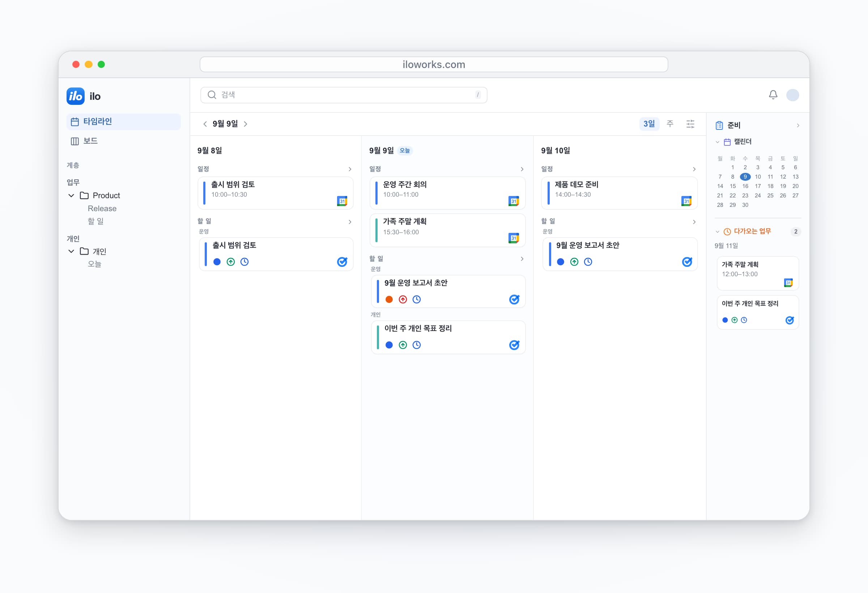Image resolution: width=868 pixels, height=593 pixels.
Task: Open the filter settings sliders icon
Action: 690,124
